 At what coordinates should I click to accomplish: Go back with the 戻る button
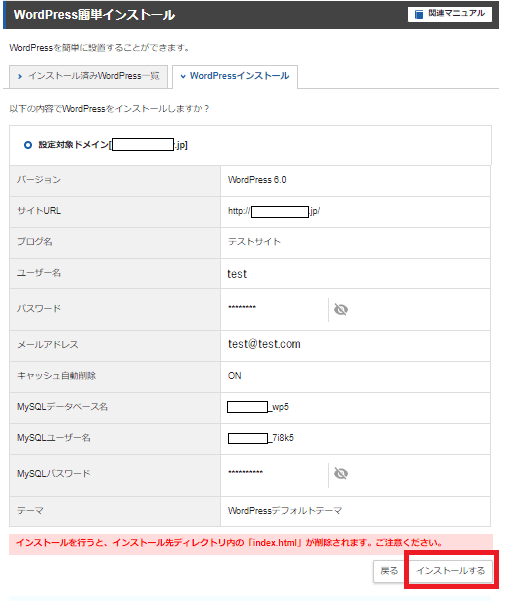[389, 571]
